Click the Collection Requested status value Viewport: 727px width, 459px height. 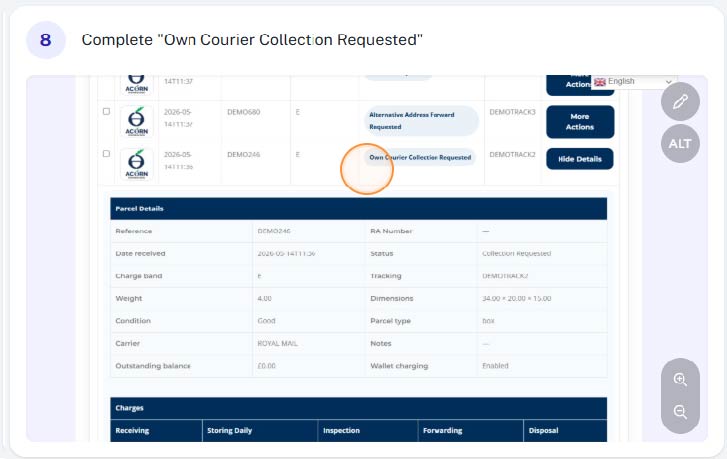click(x=517, y=254)
